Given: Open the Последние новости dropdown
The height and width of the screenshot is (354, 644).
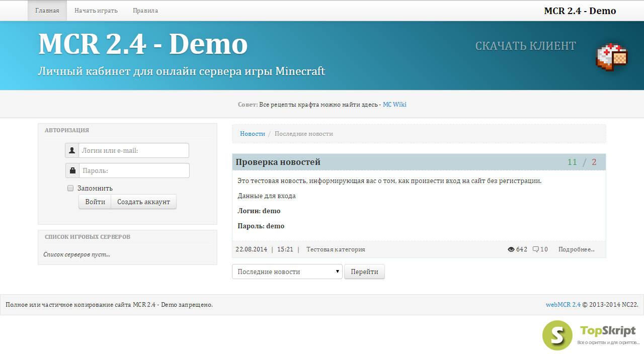Looking at the screenshot, I should tap(287, 272).
